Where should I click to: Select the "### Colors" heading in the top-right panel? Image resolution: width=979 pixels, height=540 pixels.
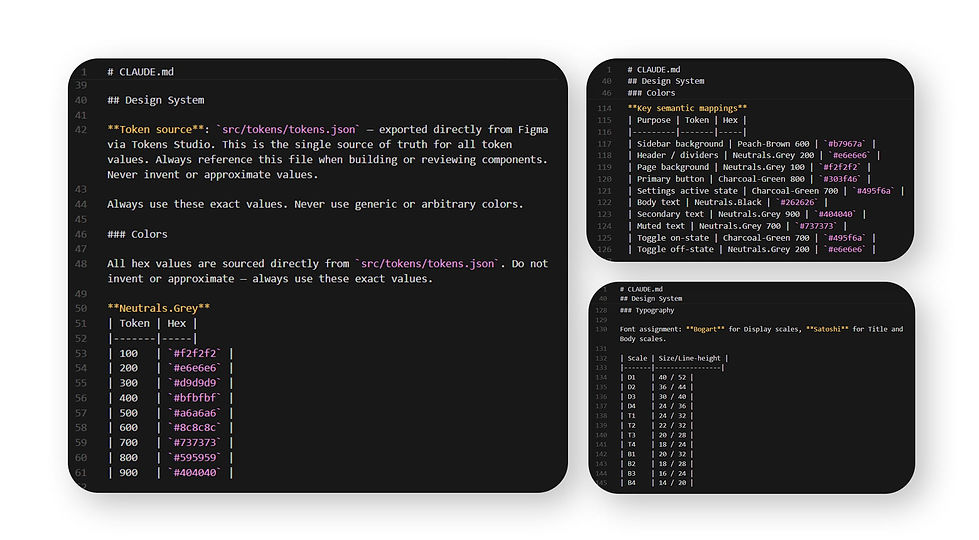pyautogui.click(x=651, y=93)
